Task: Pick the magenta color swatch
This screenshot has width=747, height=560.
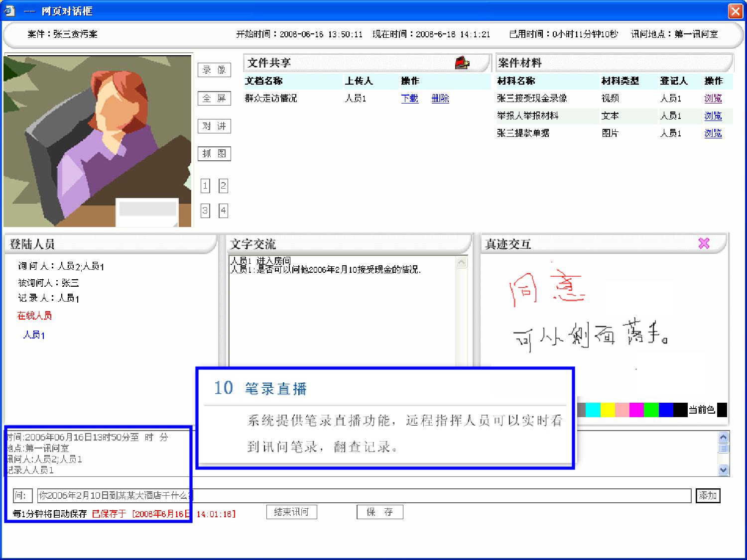Action: [636, 410]
